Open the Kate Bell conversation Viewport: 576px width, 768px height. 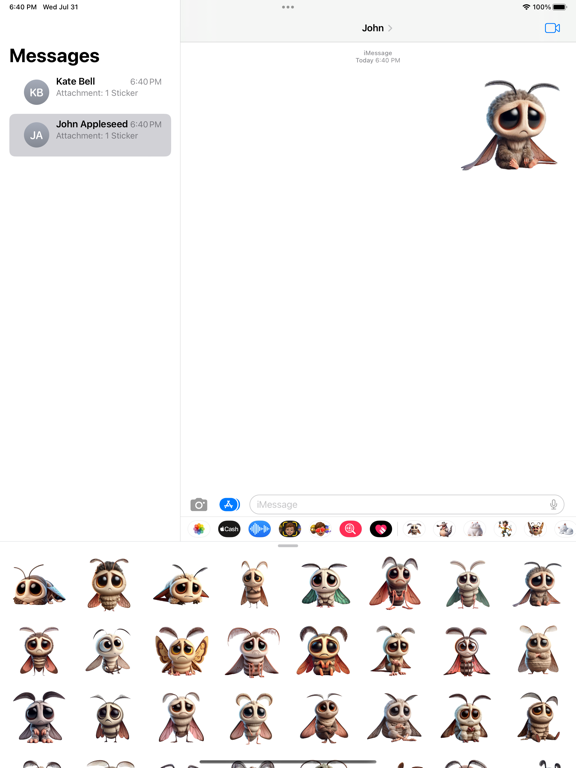tap(90, 92)
